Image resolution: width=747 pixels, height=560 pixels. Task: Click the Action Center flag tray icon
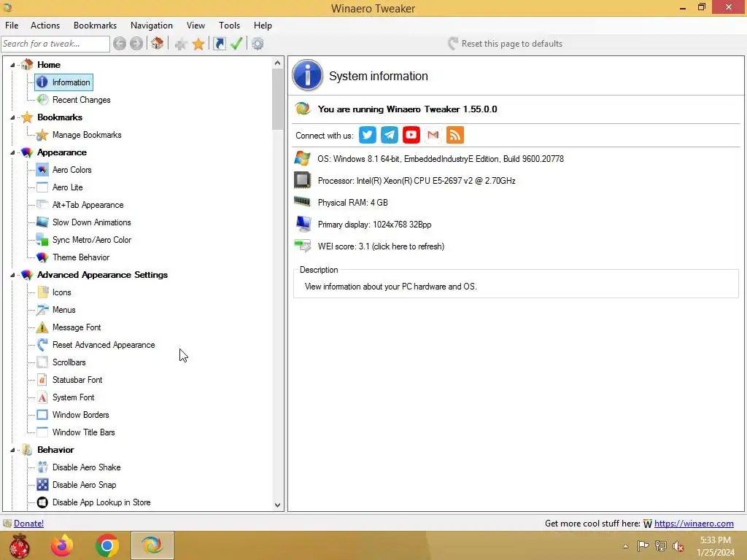tap(643, 546)
